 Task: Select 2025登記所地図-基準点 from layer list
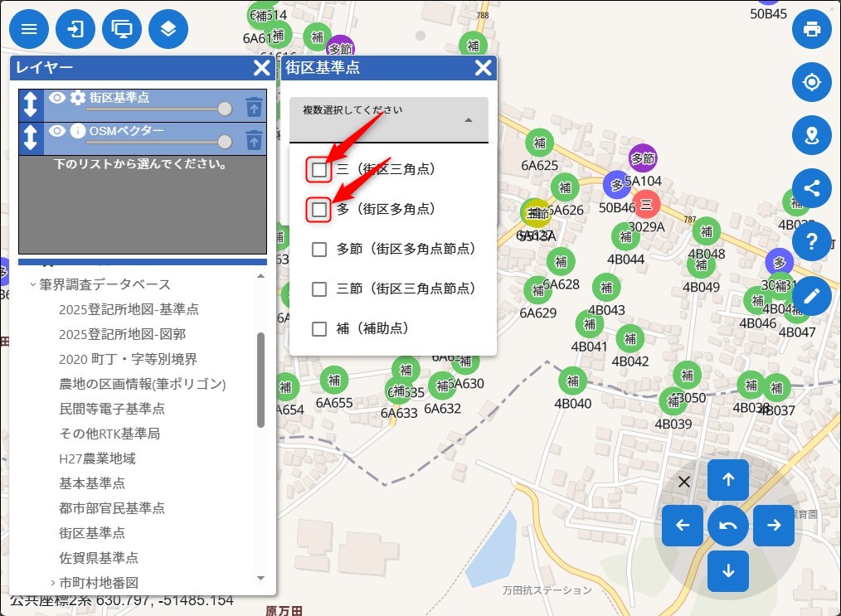(x=129, y=309)
